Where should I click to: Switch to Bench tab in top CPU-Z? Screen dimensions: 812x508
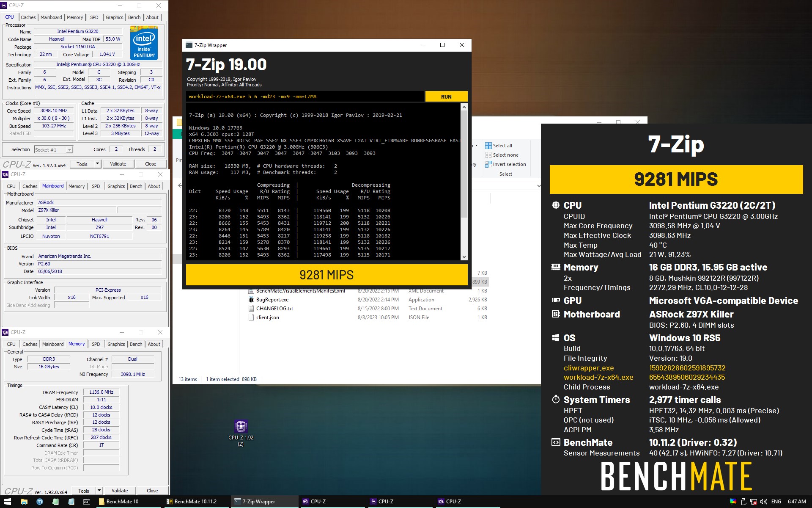pyautogui.click(x=134, y=17)
